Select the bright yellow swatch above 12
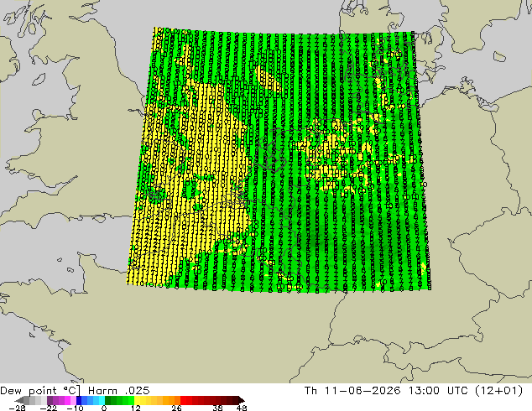 pos(137,400)
